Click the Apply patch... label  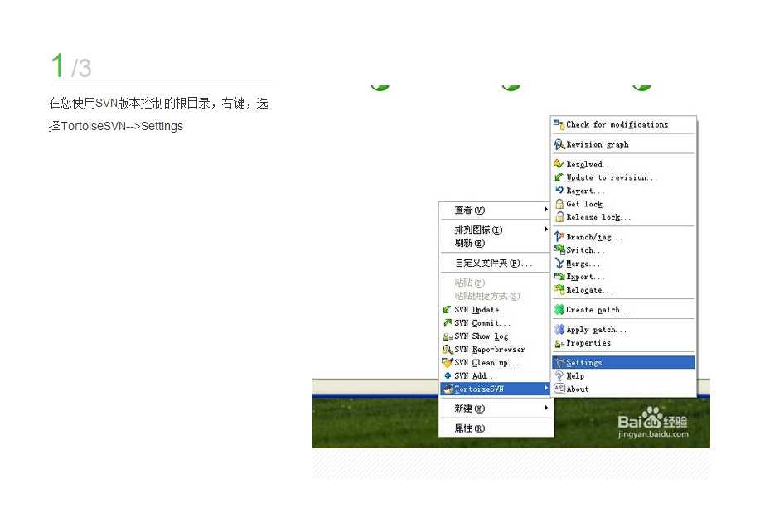coord(596,330)
